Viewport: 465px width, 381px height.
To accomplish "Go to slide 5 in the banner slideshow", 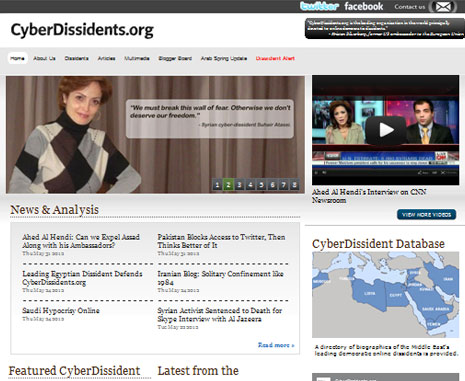I will click(261, 185).
